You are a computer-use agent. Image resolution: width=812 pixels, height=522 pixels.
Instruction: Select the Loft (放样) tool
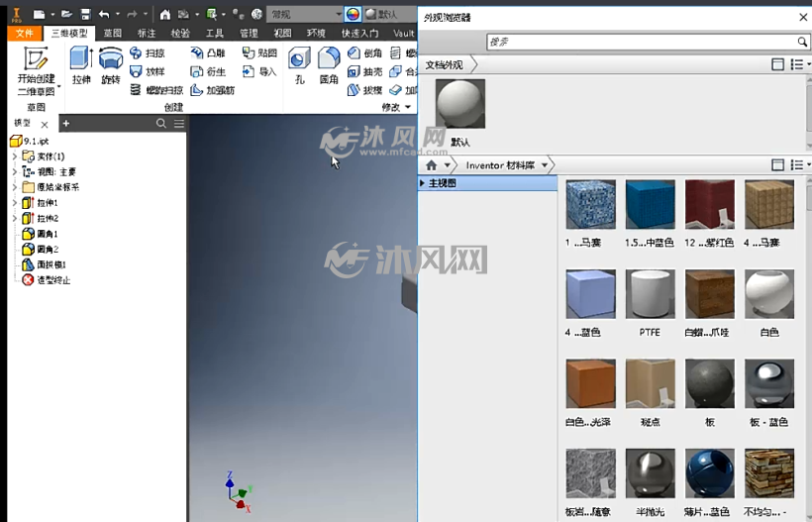pyautogui.click(x=148, y=71)
